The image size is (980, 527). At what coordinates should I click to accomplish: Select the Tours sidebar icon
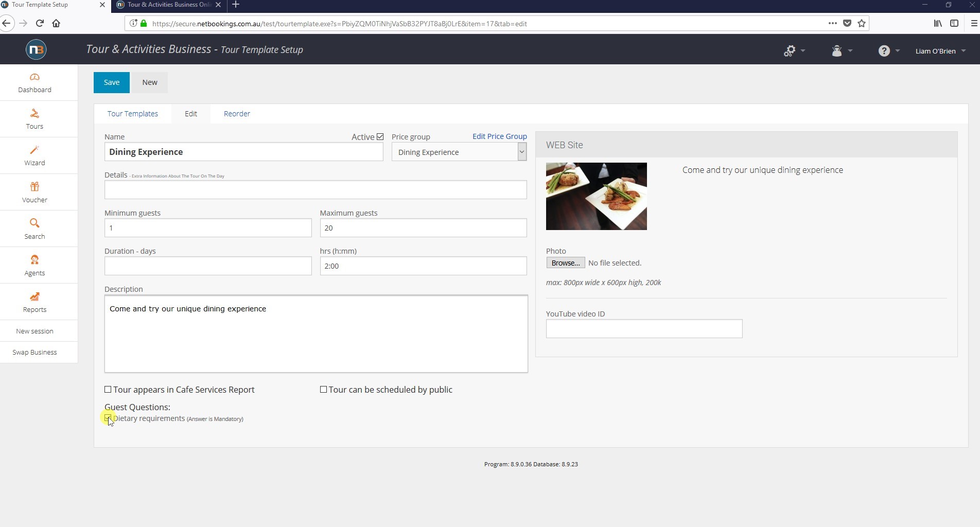click(x=34, y=118)
